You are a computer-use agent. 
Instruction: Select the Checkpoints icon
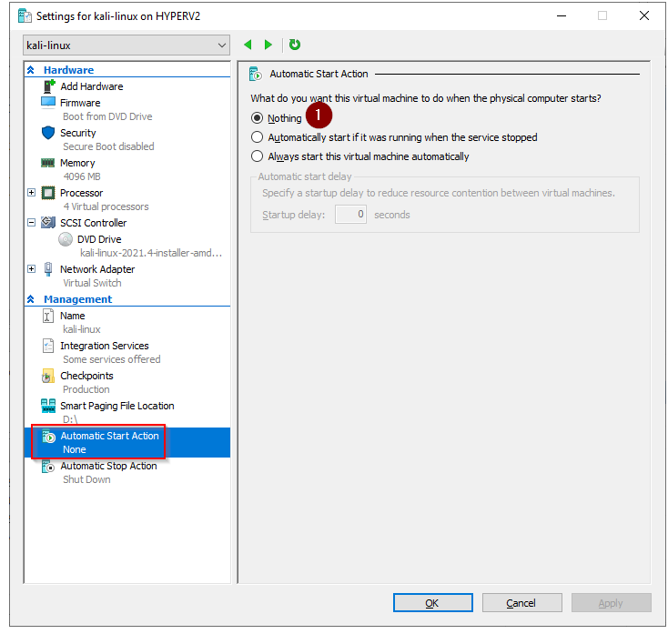[x=48, y=376]
